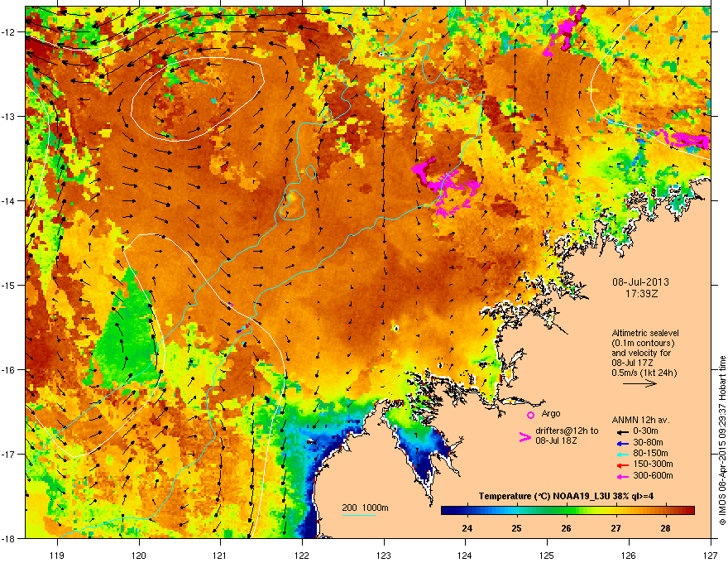The height and width of the screenshot is (563, 728).
Task: Click latitude axis label -14
Action: [x=9, y=201]
